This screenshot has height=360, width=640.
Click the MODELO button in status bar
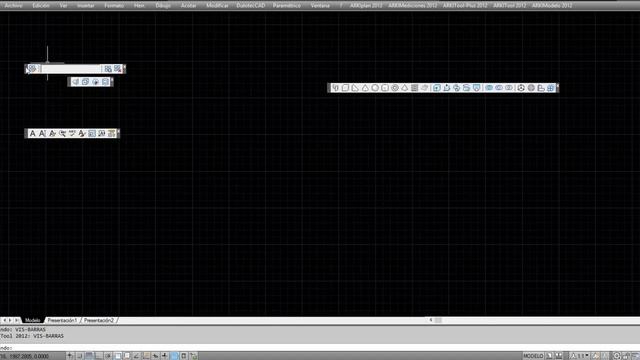(533, 356)
